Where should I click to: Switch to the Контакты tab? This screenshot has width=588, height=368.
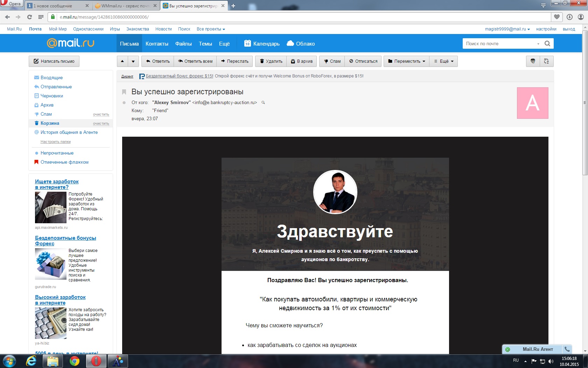[157, 44]
